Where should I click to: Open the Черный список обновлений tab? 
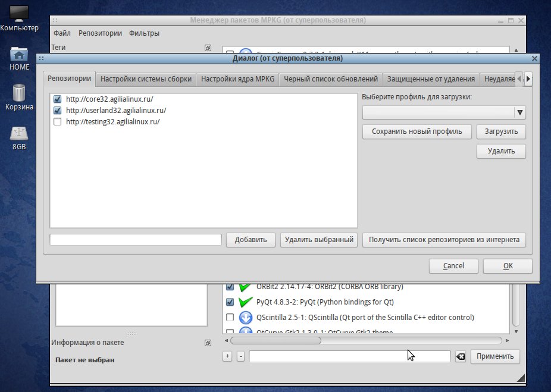331,79
